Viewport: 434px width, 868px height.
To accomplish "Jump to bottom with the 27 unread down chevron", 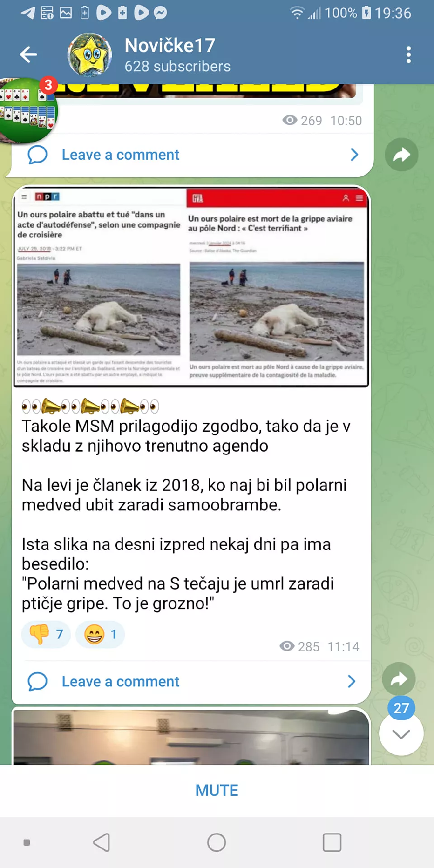I will click(x=401, y=733).
